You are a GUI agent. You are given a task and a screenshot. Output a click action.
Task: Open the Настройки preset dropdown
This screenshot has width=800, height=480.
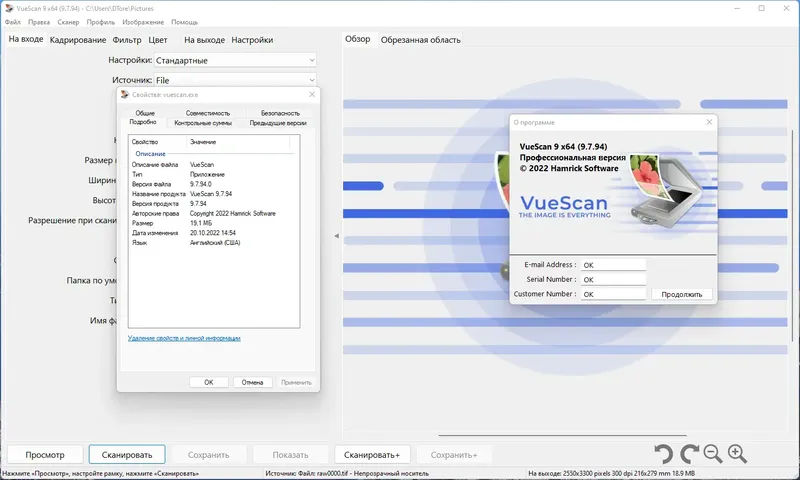[x=235, y=60]
